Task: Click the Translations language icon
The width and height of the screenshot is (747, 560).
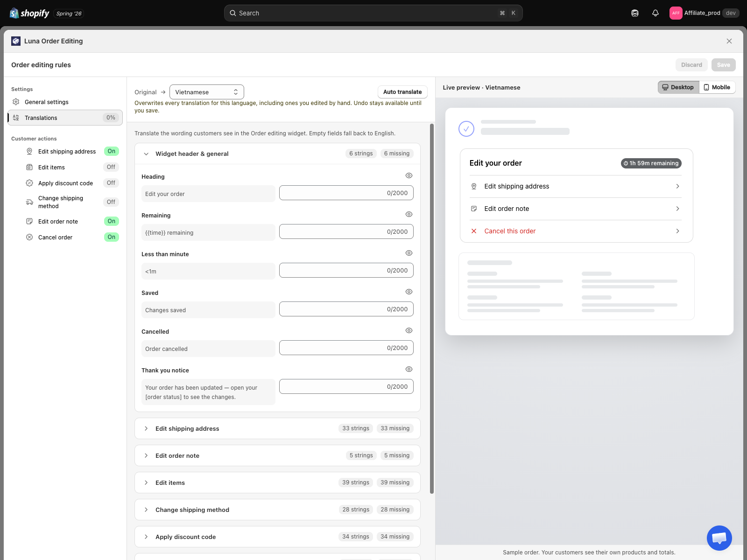Action: (x=16, y=118)
